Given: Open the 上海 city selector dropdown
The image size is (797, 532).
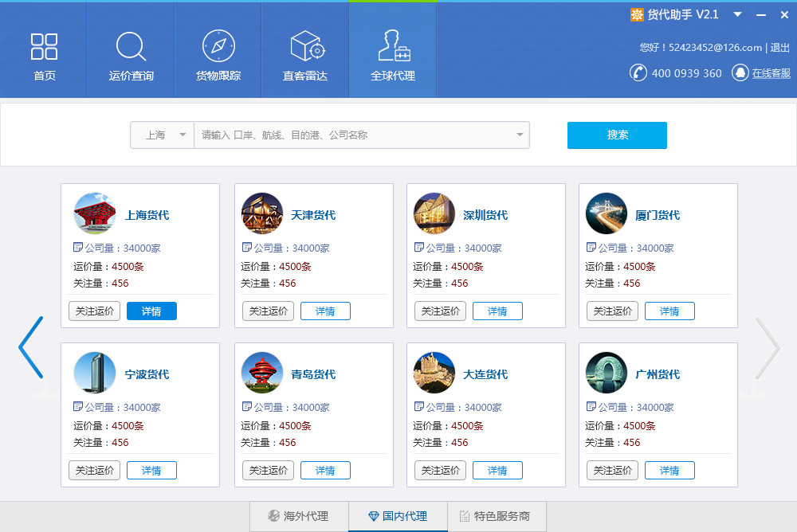Looking at the screenshot, I should (x=162, y=135).
